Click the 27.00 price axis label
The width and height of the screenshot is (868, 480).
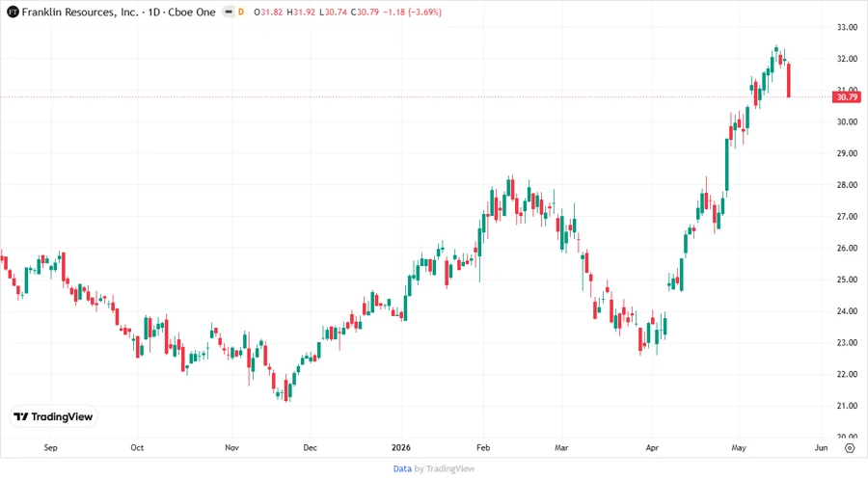(847, 216)
